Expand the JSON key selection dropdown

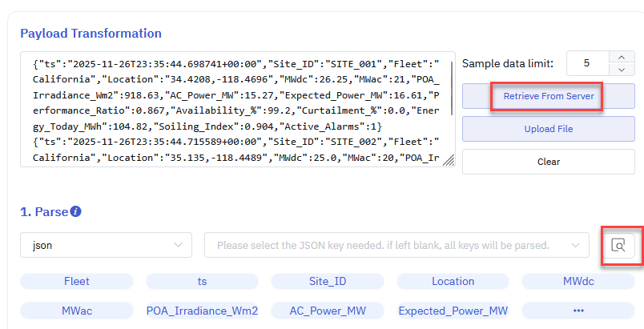(x=397, y=245)
